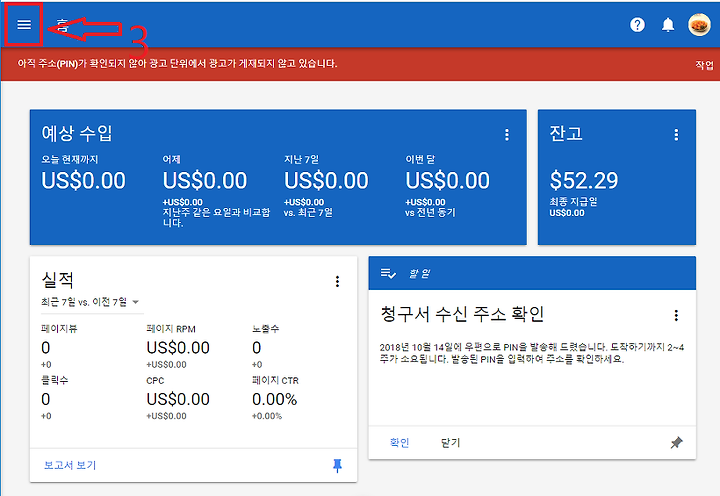Image resolution: width=720 pixels, height=496 pixels.
Task: Click 어제 earnings value
Action: pyautogui.click(x=205, y=180)
